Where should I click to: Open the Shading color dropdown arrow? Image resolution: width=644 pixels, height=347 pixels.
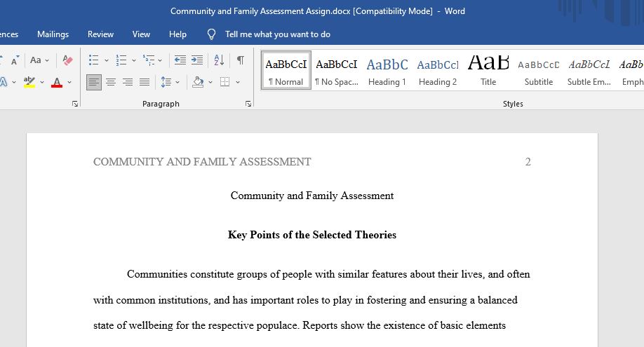pyautogui.click(x=210, y=82)
